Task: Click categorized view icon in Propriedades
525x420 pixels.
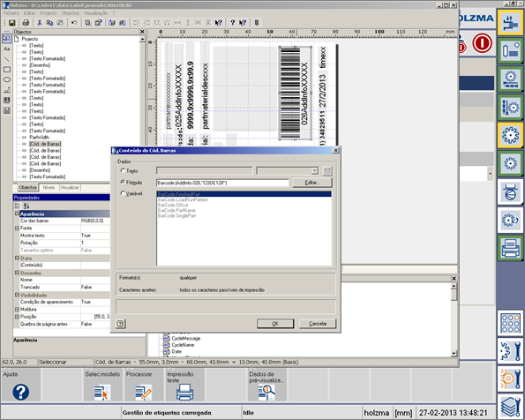Action: tap(18, 206)
